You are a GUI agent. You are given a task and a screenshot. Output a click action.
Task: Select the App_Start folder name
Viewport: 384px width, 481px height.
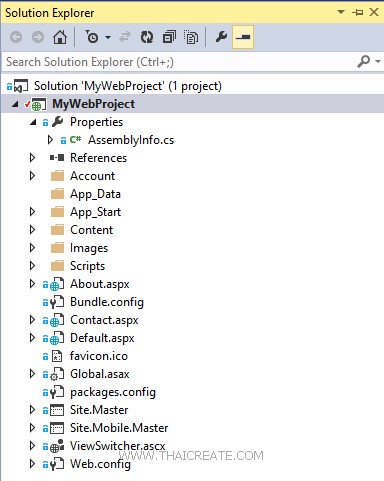tap(95, 212)
